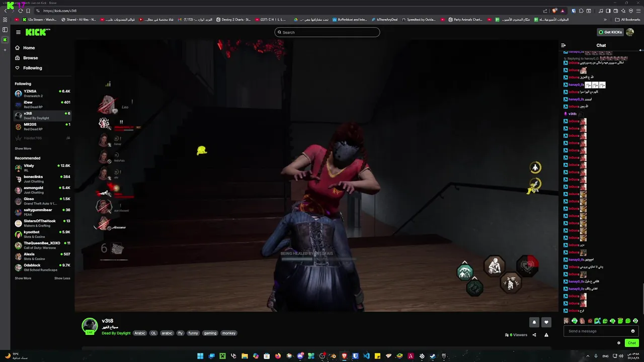Click the Kick search field
Image resolution: width=644 pixels, height=362 pixels.
(327, 32)
